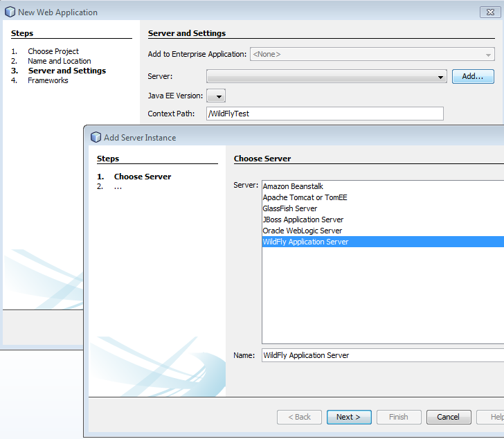This screenshot has width=504, height=439.
Task: Click Choose Project step in New Web Application
Action: pyautogui.click(x=53, y=51)
